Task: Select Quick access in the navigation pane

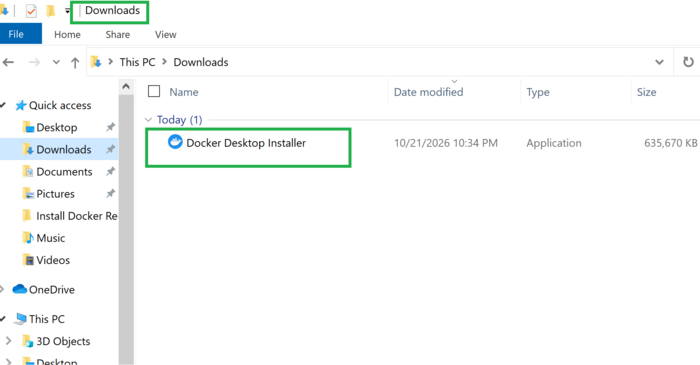Action: (60, 106)
